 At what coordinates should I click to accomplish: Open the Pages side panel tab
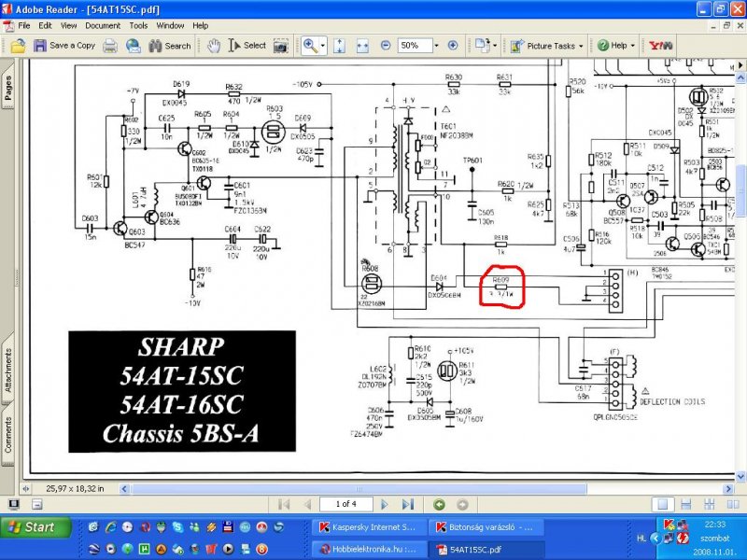tap(8, 86)
